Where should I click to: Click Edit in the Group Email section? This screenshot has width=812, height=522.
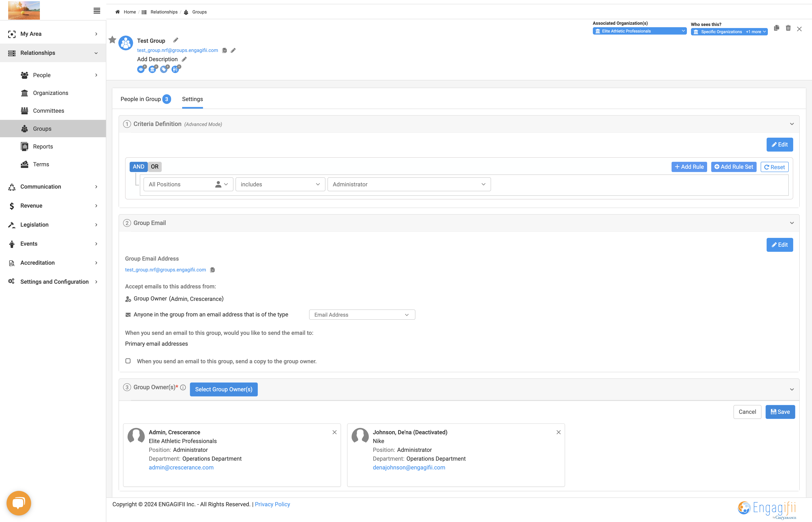point(780,245)
